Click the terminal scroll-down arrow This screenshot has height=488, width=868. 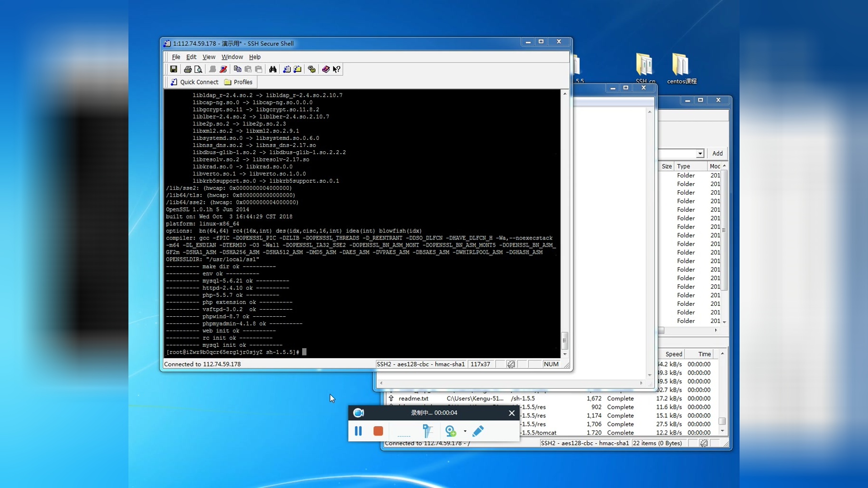(565, 354)
